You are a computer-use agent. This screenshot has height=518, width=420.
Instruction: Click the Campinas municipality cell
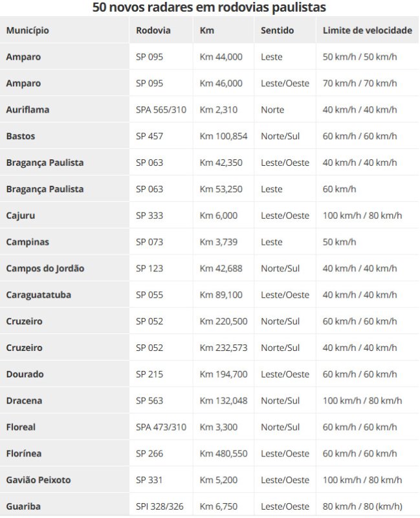point(27,242)
